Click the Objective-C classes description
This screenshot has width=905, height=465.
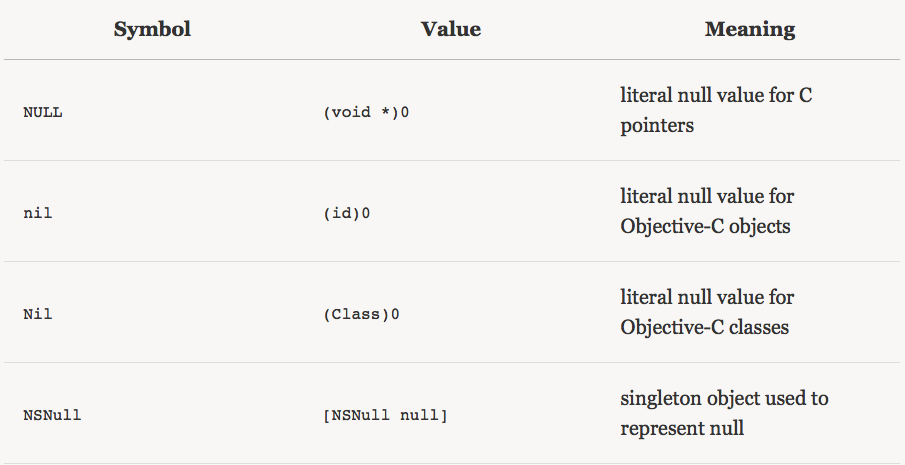click(x=707, y=312)
